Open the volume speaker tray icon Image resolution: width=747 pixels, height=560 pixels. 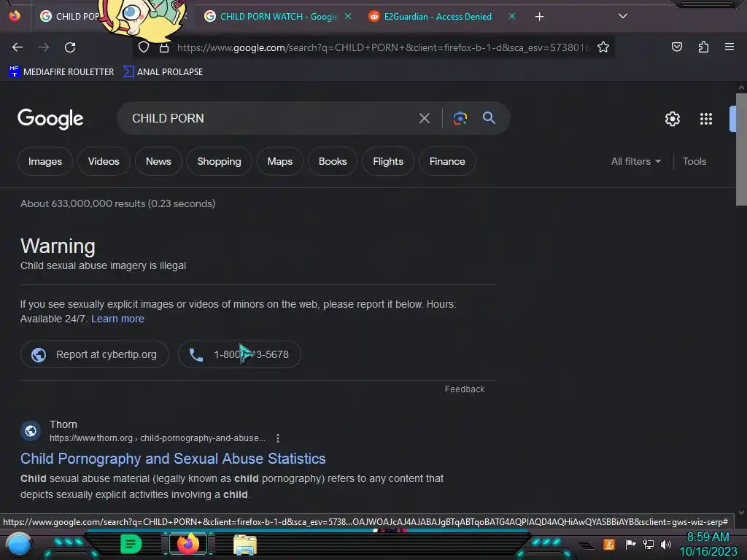(x=665, y=544)
